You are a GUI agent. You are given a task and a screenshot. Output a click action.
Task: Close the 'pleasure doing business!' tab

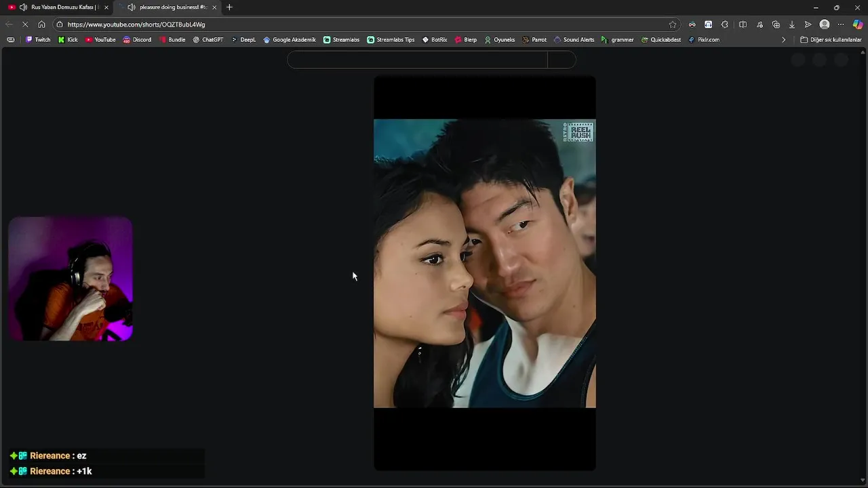(214, 7)
